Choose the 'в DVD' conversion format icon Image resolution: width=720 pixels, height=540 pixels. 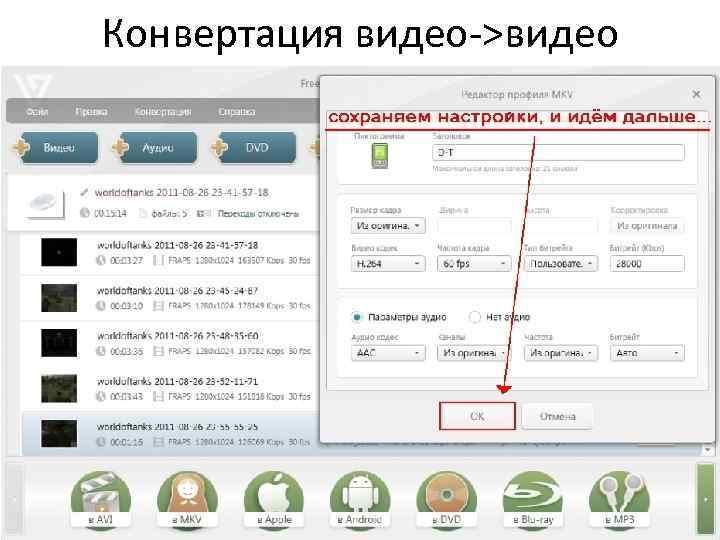tap(446, 500)
